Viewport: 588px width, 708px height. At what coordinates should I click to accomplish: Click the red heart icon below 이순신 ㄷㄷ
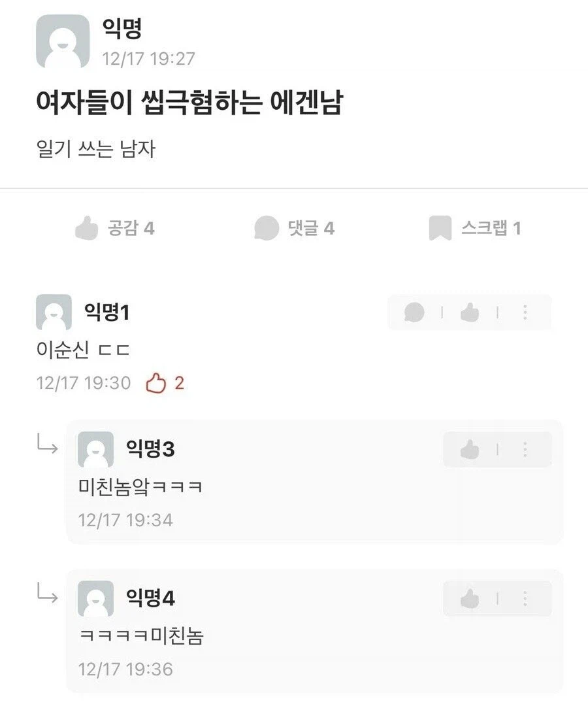coord(157,383)
